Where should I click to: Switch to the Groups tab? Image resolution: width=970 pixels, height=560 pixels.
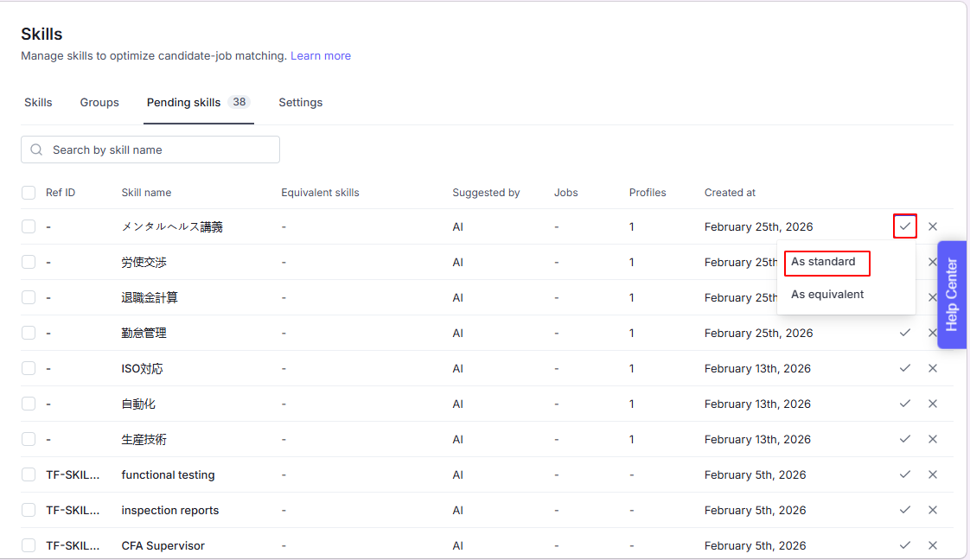[x=99, y=103]
